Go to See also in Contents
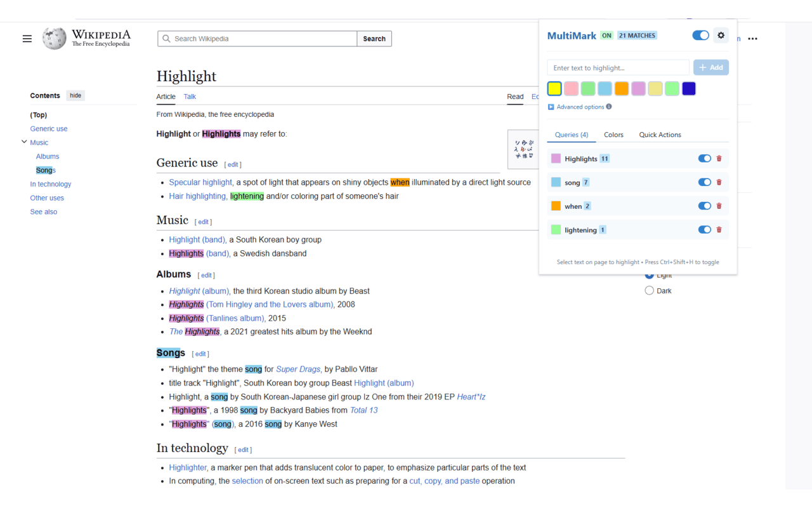The height and width of the screenshot is (508, 812). coord(44,212)
